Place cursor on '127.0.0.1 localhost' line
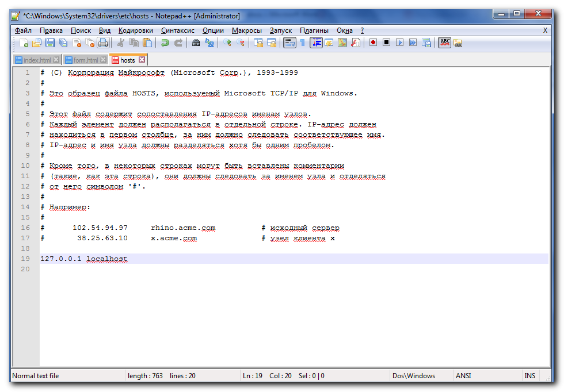 [294, 259]
